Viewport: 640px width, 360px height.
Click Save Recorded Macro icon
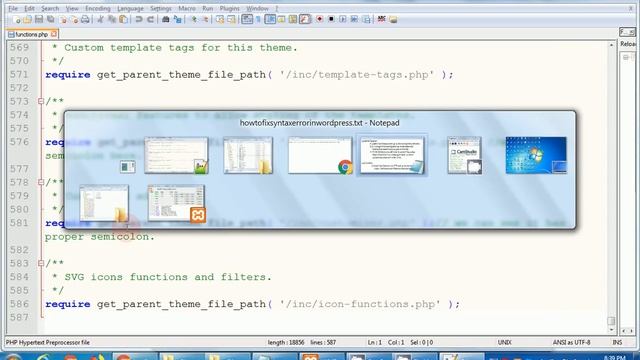pos(366,19)
